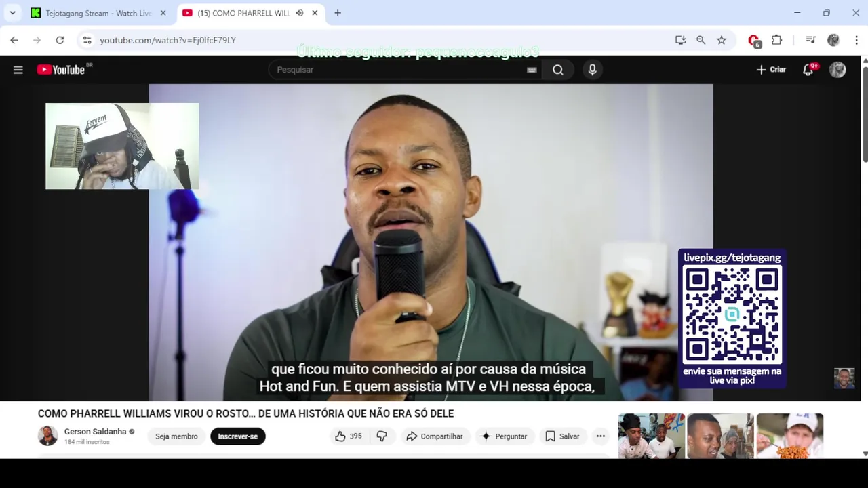
Task: Open second suggested video thumbnail
Action: click(x=720, y=436)
